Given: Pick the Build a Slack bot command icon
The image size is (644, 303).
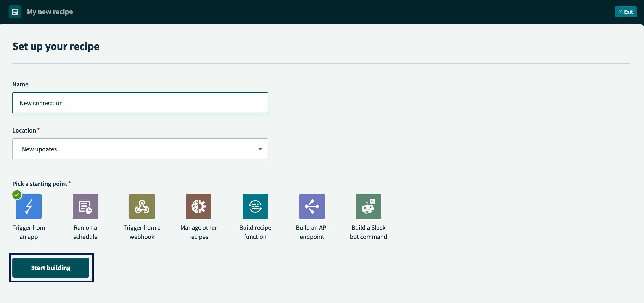Looking at the screenshot, I should point(368,206).
